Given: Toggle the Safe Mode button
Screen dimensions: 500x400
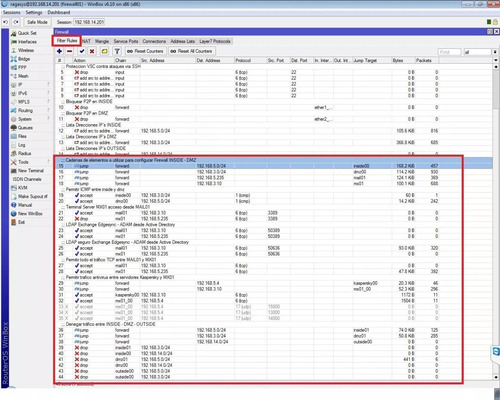Looking at the screenshot, I should pos(37,22).
